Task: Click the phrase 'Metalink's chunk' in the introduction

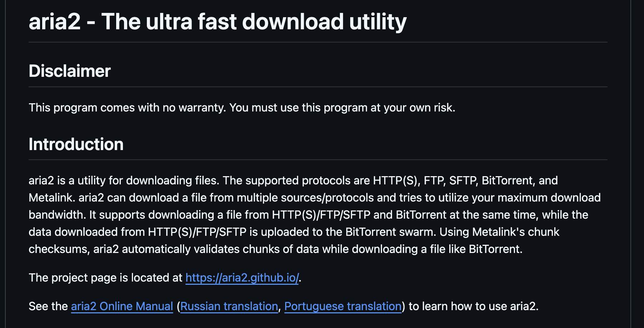Action: coord(515,232)
